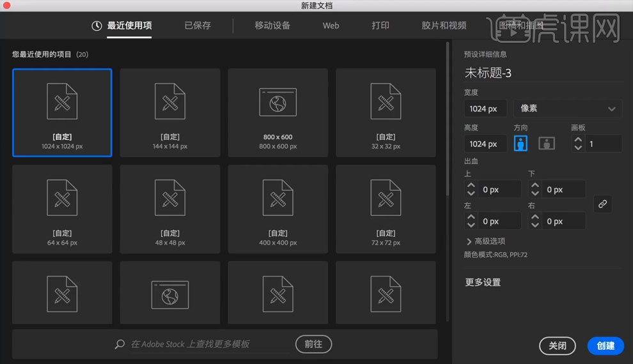Viewport: 633px width, 364px height.
Task: Increase bottom bleed (下) value
Action: pos(535,185)
